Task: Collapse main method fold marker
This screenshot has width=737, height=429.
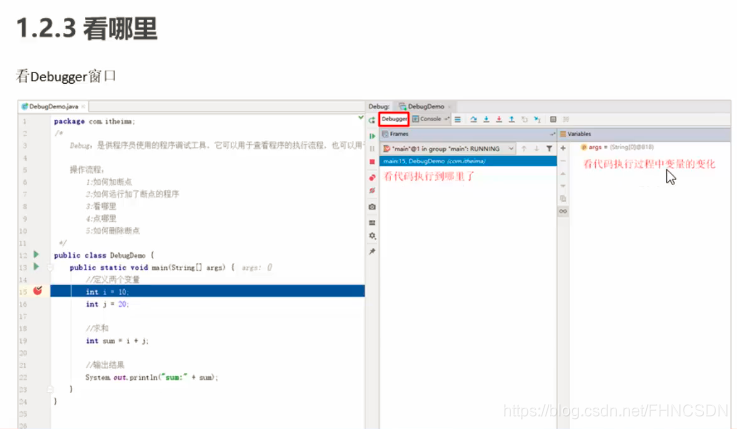Action: pyautogui.click(x=50, y=267)
